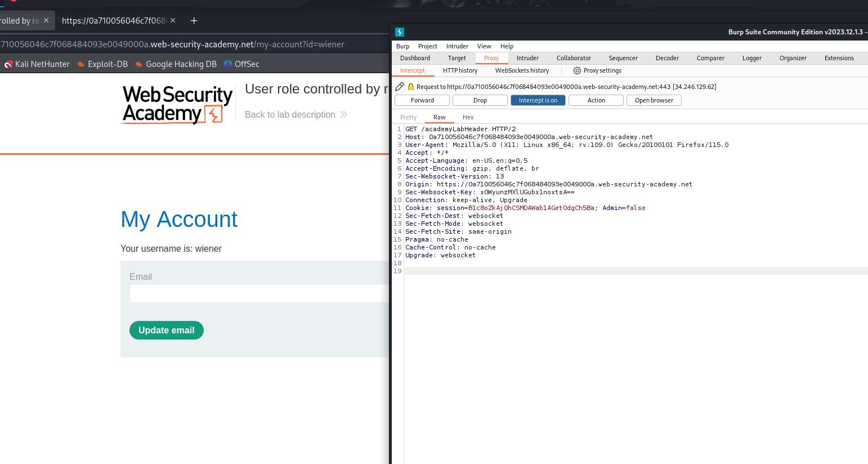Open the Burp menu
The height and width of the screenshot is (464, 868).
pos(402,46)
